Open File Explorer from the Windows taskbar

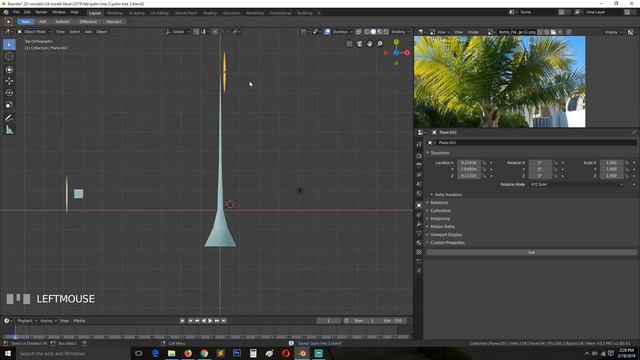point(171,353)
